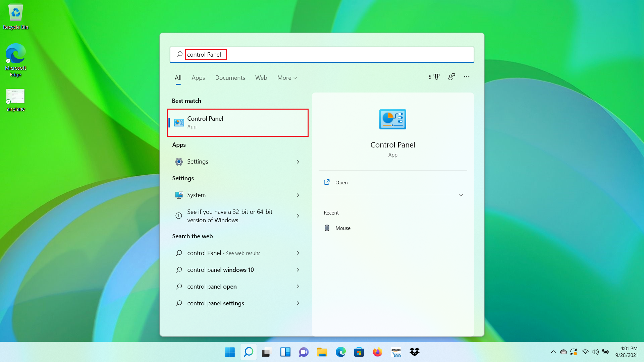Click the Search icon in taskbar
The height and width of the screenshot is (362, 644).
point(249,352)
